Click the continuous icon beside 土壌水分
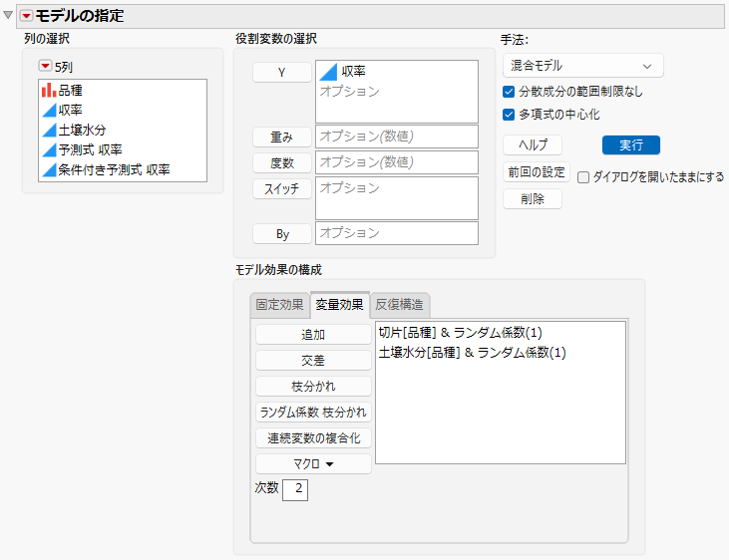The width and height of the screenshot is (729, 560). click(x=49, y=130)
